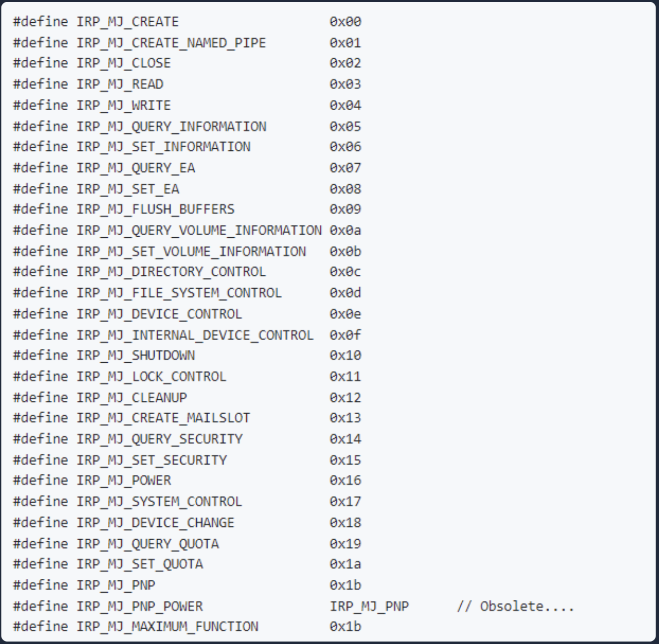Click the IRP_MJ_CREATE_MAILSLOT identifier
The height and width of the screenshot is (644, 659).
point(163,418)
